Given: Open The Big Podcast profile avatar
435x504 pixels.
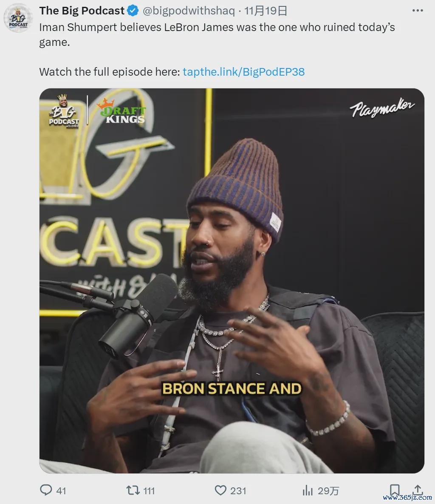Looking at the screenshot, I should click(x=18, y=18).
